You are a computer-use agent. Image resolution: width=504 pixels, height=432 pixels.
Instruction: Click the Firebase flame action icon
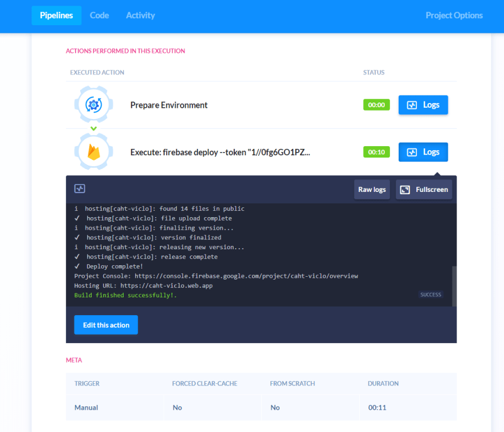[x=93, y=152]
